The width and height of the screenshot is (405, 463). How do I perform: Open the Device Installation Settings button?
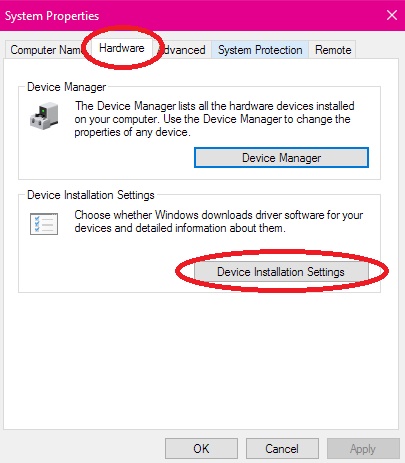pos(281,272)
